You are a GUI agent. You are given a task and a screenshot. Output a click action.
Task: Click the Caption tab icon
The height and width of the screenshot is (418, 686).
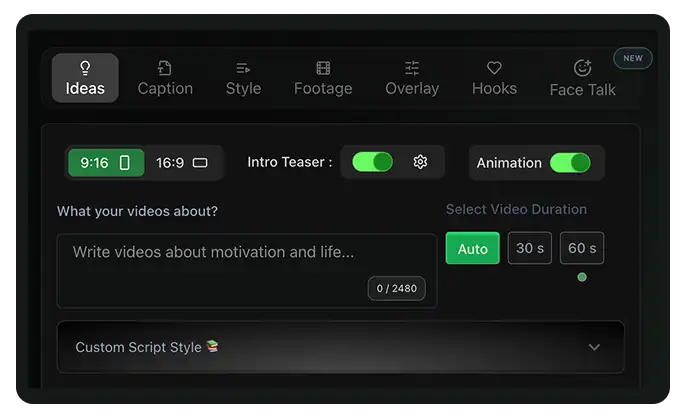[165, 68]
